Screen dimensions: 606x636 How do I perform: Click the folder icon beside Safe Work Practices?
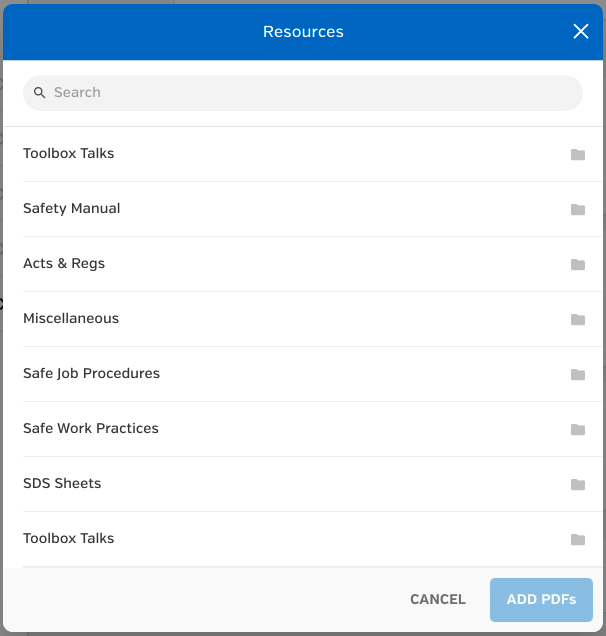click(578, 429)
